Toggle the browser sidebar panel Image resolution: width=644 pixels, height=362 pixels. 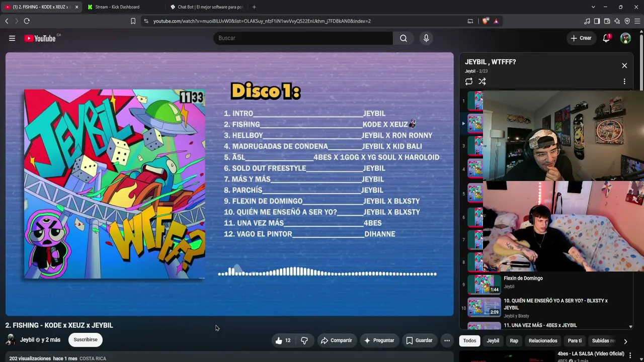point(597,21)
